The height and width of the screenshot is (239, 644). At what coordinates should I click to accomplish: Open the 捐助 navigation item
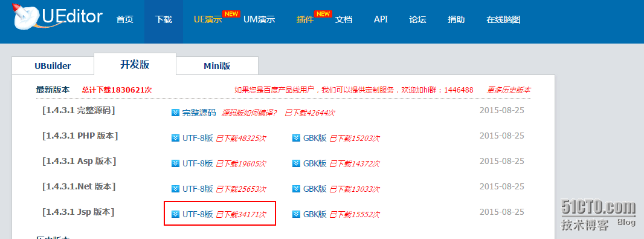[456, 20]
